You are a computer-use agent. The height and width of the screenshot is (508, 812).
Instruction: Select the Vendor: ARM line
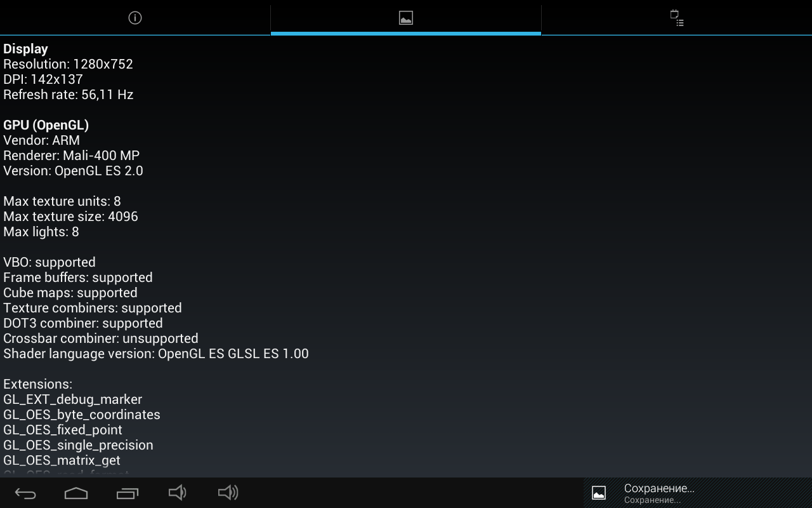point(41,140)
